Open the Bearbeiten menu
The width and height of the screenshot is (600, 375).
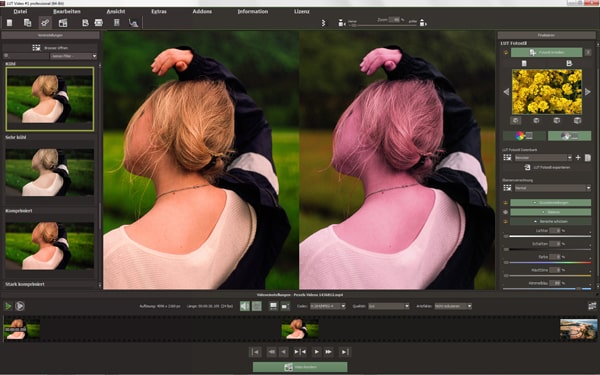[67, 11]
